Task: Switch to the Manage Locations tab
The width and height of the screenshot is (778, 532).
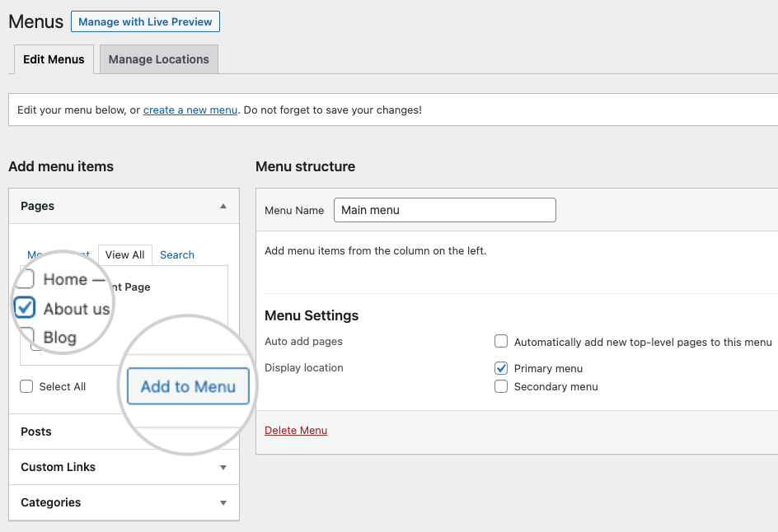Action: tap(159, 59)
